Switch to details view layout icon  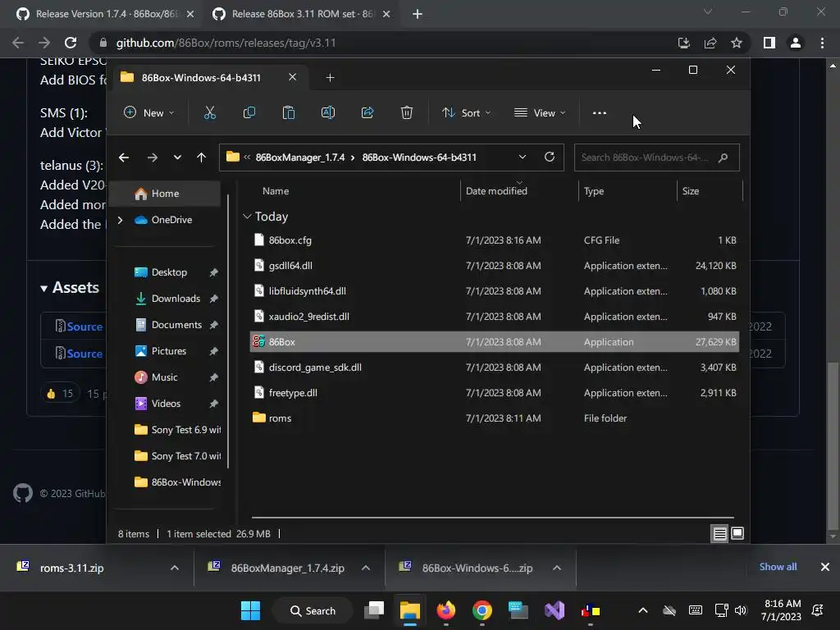click(x=719, y=533)
